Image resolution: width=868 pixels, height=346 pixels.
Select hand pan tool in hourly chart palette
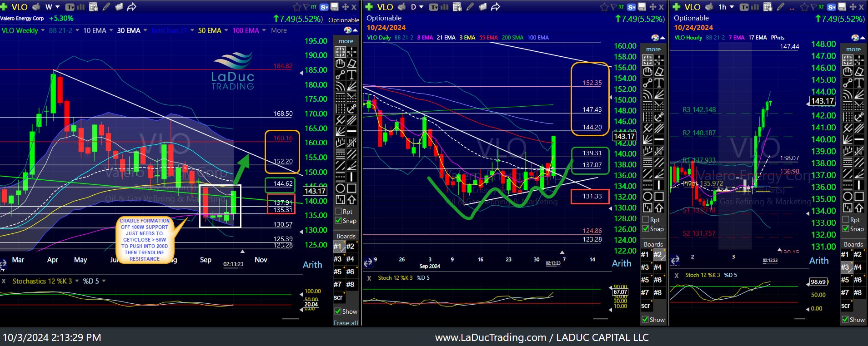tap(848, 72)
